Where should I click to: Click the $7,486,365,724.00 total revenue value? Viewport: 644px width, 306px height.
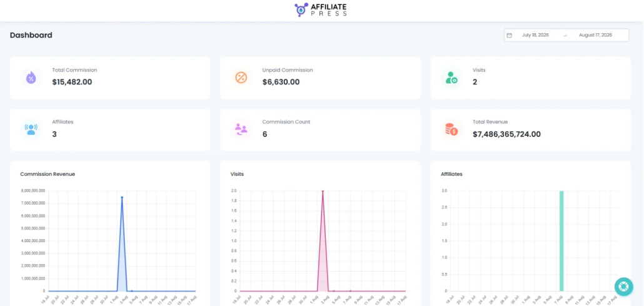tap(506, 134)
